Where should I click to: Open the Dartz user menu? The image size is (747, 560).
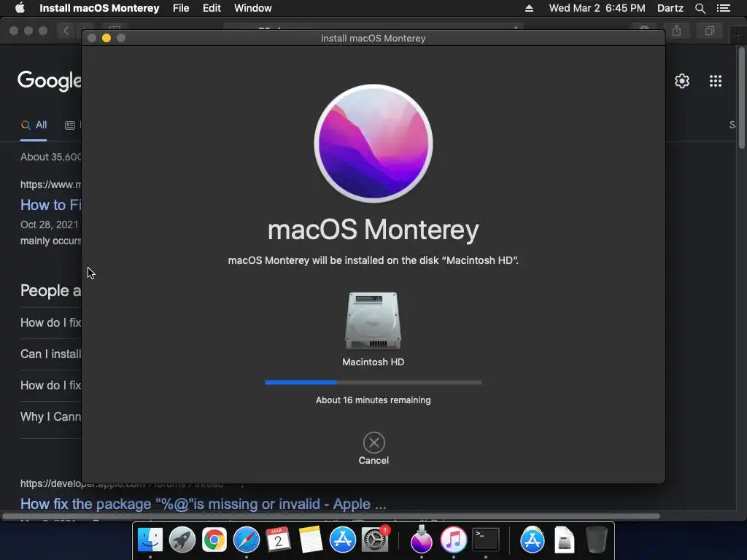[670, 8]
